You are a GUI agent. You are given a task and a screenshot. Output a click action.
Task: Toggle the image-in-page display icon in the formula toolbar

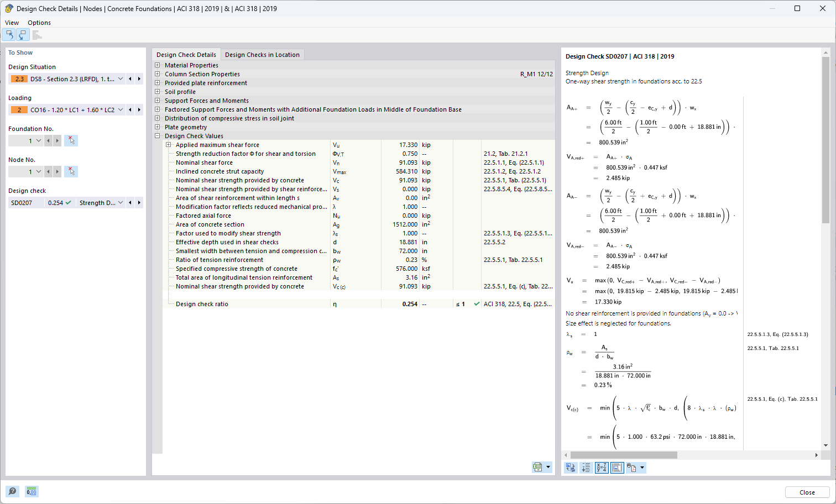click(617, 468)
